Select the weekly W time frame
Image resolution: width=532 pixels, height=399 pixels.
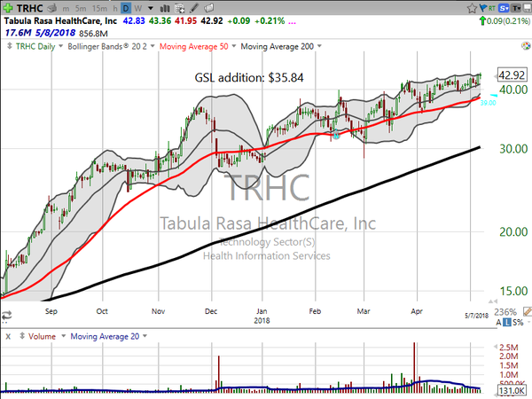point(137,9)
